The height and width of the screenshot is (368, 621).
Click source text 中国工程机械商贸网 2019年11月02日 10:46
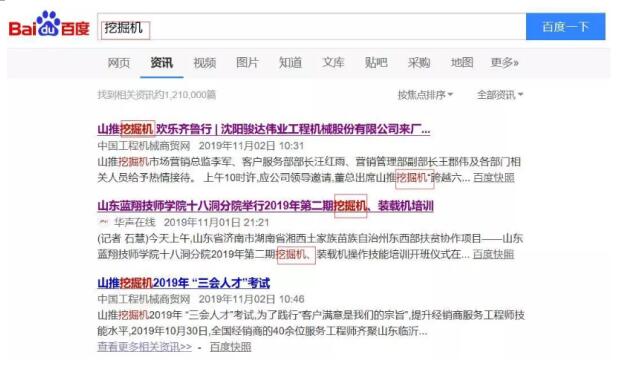[x=201, y=299]
